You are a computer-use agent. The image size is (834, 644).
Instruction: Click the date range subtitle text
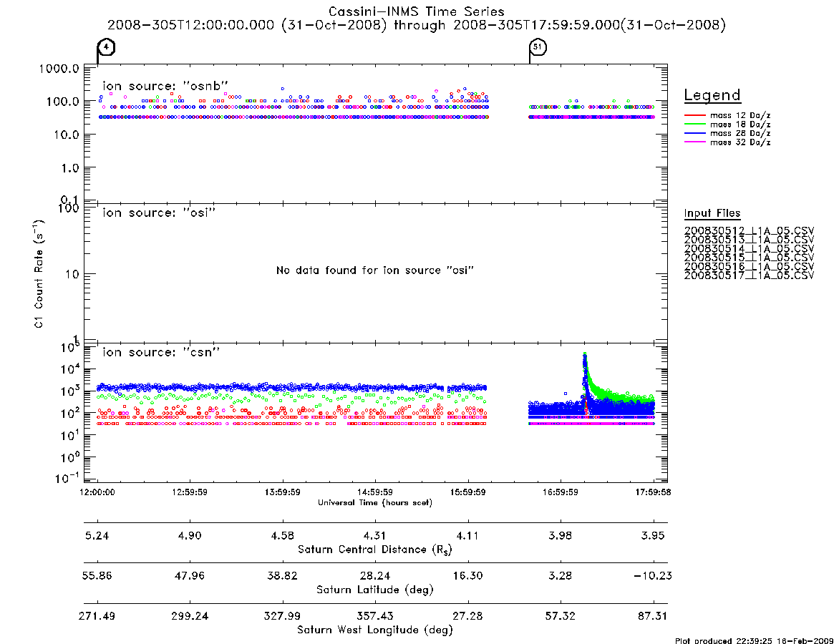(417, 25)
